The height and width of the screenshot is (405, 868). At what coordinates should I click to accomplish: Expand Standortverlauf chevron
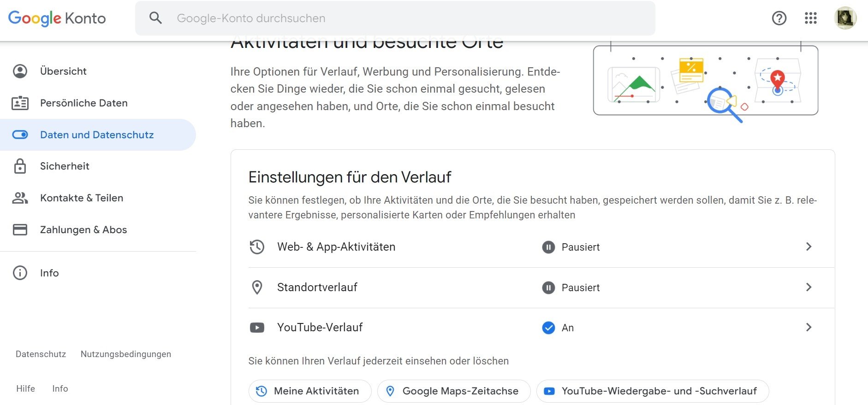(x=809, y=287)
